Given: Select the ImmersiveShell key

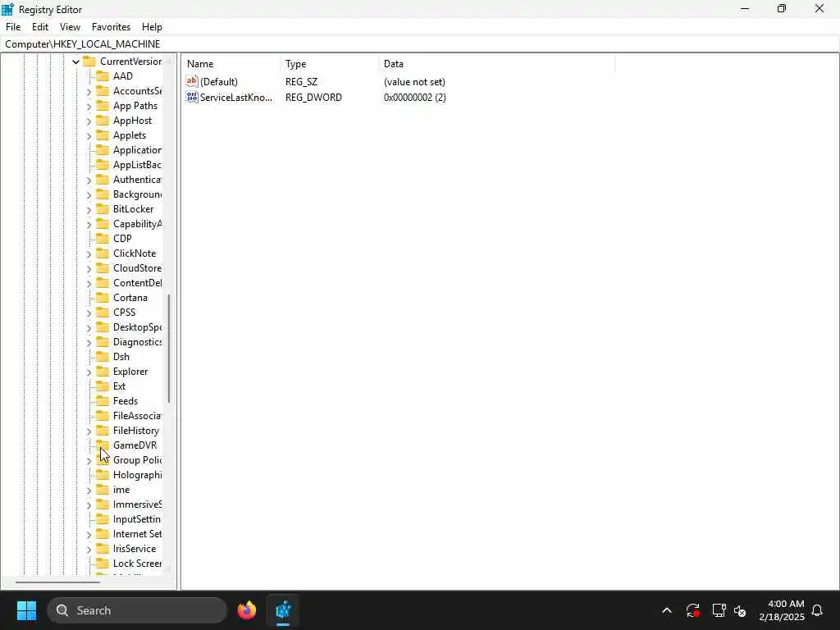Looking at the screenshot, I should 137,504.
